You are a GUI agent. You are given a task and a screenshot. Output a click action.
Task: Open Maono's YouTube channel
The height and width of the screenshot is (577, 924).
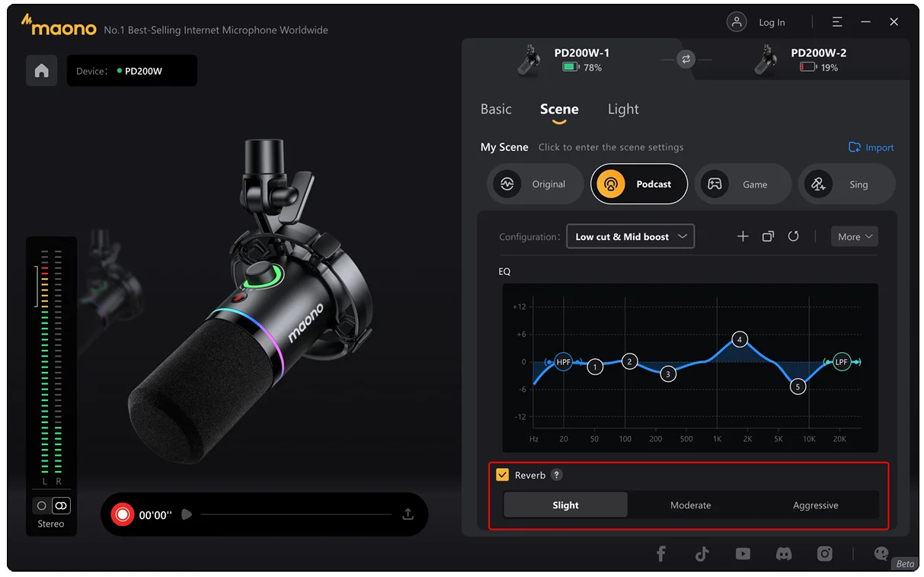coord(743,554)
